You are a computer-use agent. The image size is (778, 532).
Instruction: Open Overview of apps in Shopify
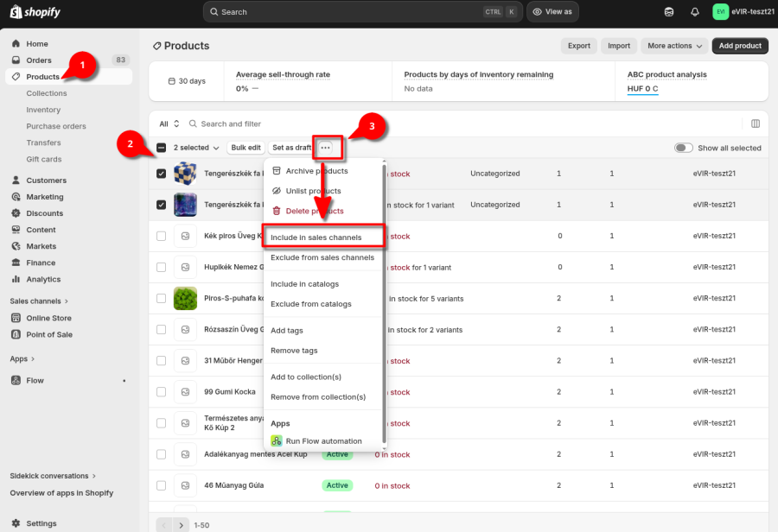point(61,493)
